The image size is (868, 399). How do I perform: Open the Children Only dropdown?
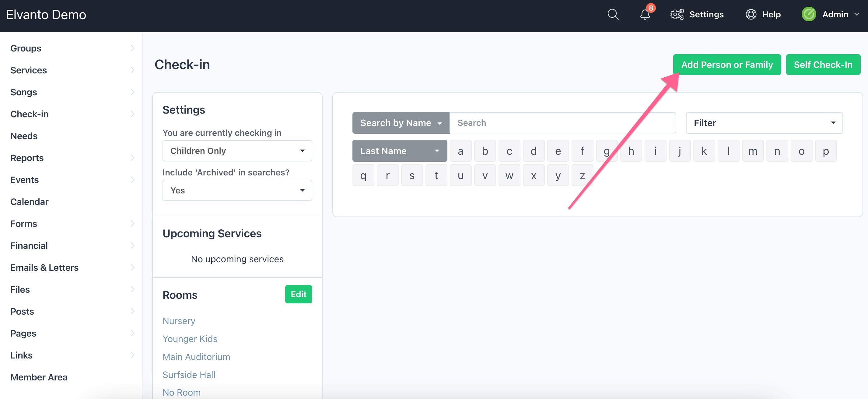point(237,151)
